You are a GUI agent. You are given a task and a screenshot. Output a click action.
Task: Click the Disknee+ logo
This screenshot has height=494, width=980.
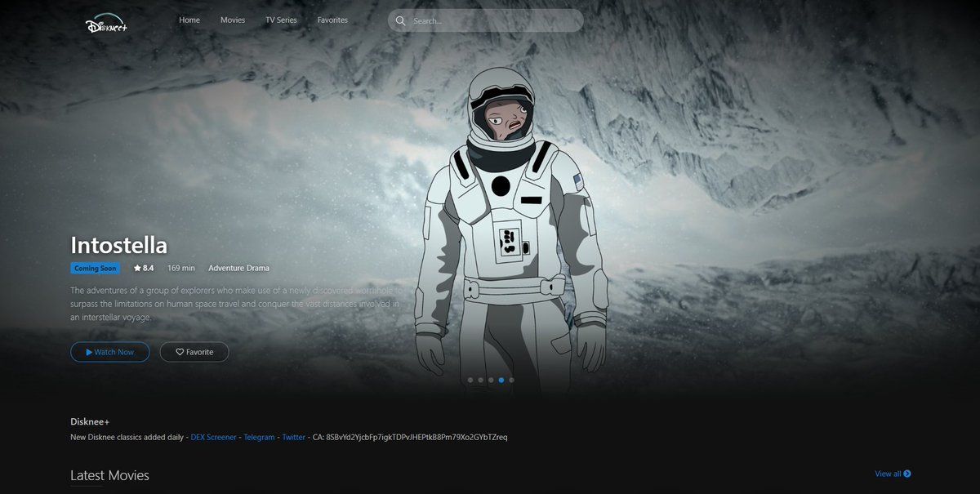coord(106,22)
